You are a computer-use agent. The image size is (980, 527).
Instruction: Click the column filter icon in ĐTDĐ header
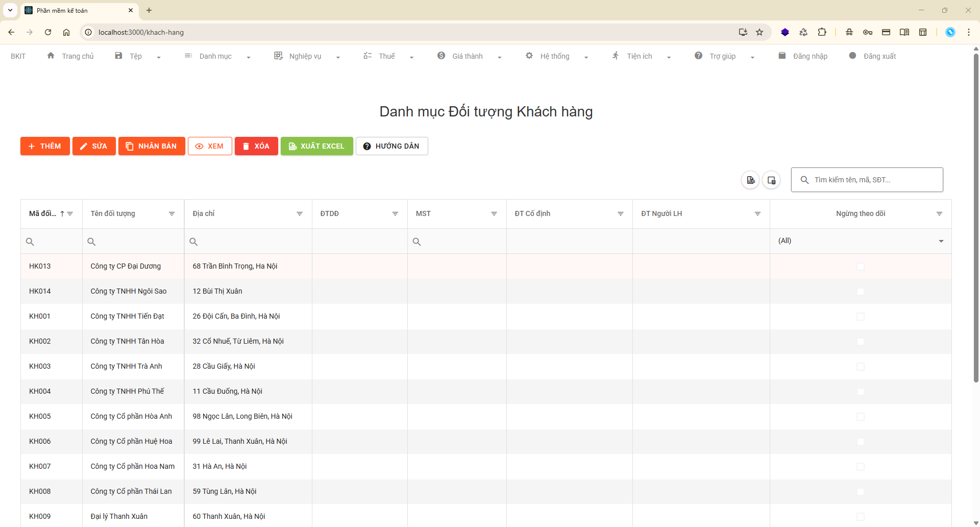click(x=395, y=214)
